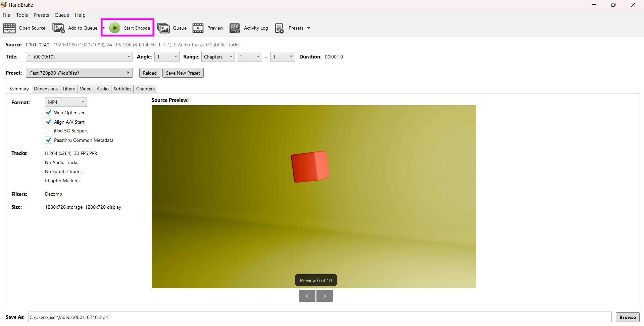Minimize the HandBrake window
Screen dimensions: 644x326
coord(594,5)
